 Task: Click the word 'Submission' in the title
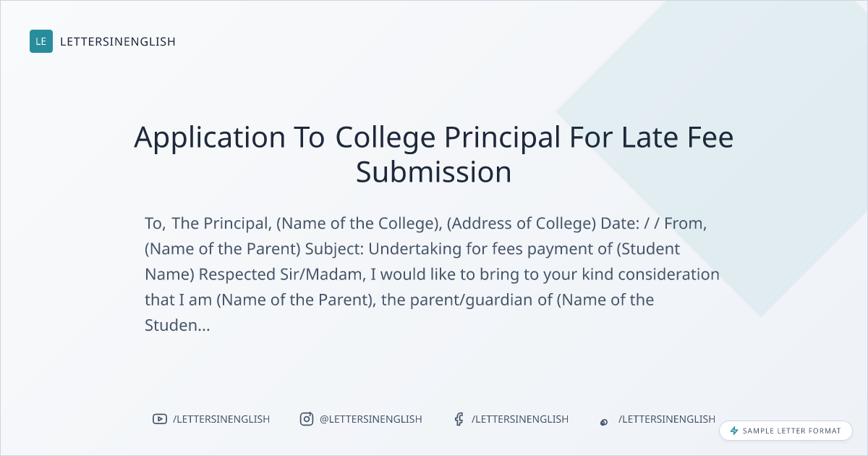tap(433, 172)
